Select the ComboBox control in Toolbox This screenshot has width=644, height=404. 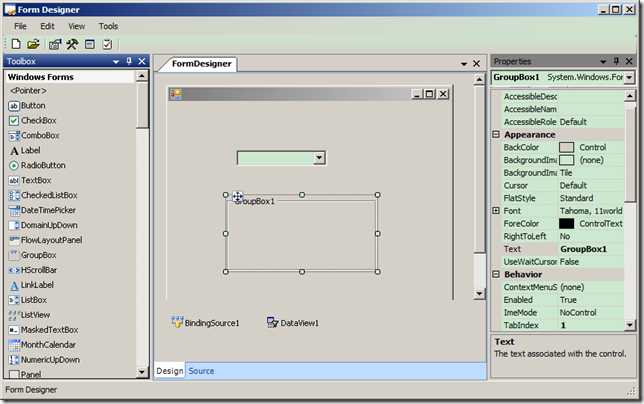[34, 135]
